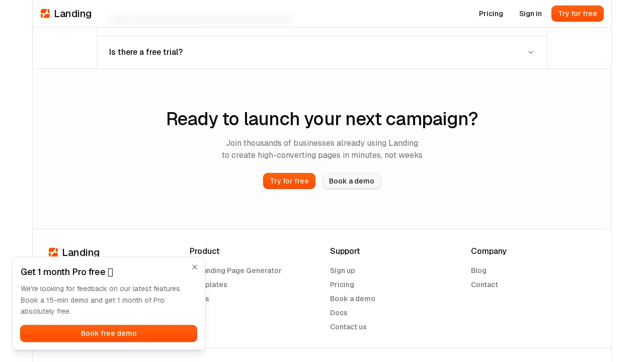Image resolution: width=644 pixels, height=362 pixels.
Task: Click the 'Ready to launch' headline
Action: coord(322,119)
